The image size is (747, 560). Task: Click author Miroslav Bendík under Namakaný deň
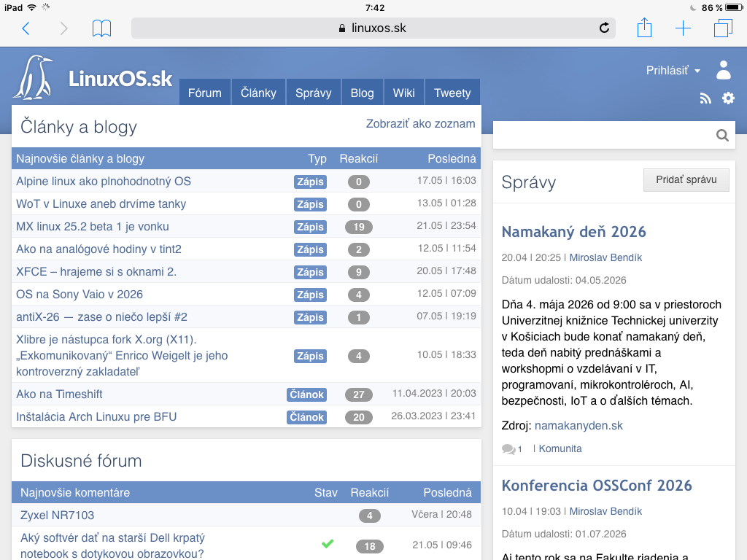[605, 257]
